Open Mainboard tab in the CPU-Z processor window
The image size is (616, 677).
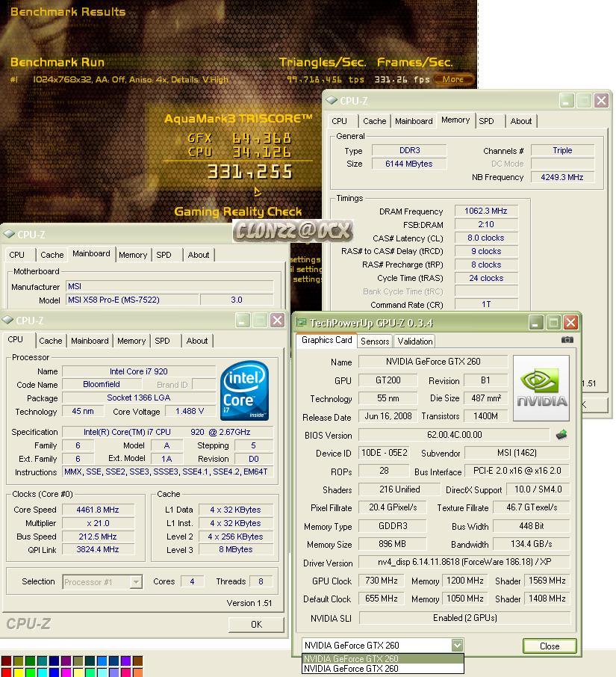(x=90, y=341)
